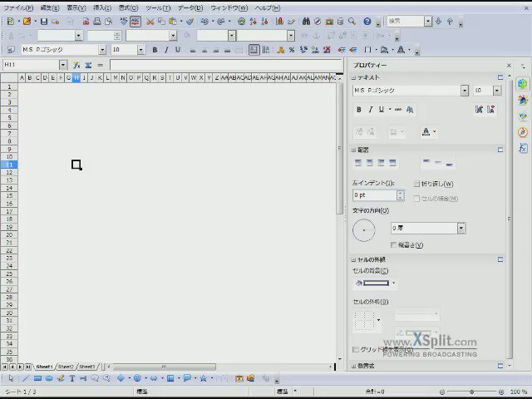This screenshot has height=399, width=532.
Task: Click Bold in the formatting toolbar
Action: point(155,50)
